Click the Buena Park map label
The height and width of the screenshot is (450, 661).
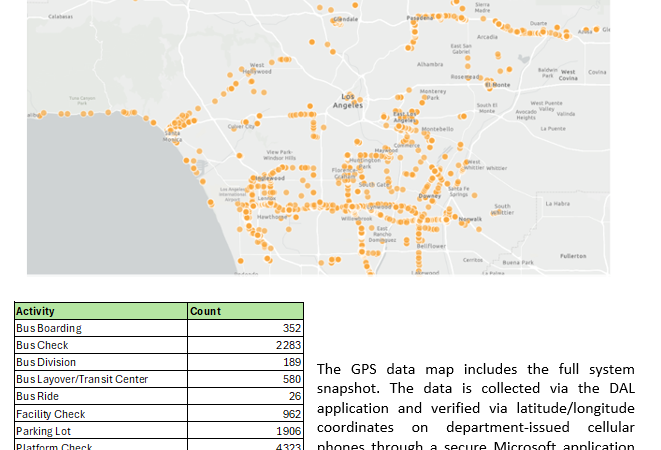tap(518, 262)
